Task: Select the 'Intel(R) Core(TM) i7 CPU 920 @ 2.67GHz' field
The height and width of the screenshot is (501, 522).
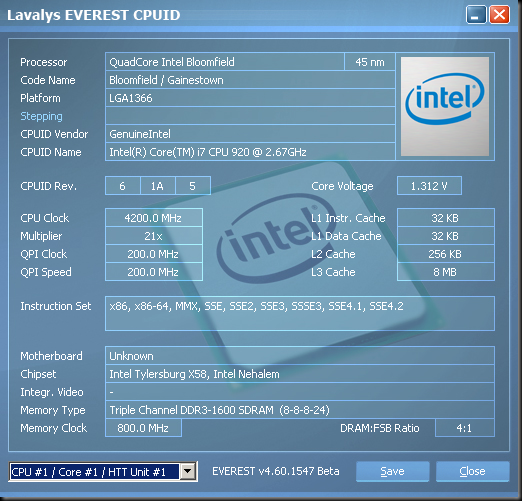Action: [x=250, y=152]
